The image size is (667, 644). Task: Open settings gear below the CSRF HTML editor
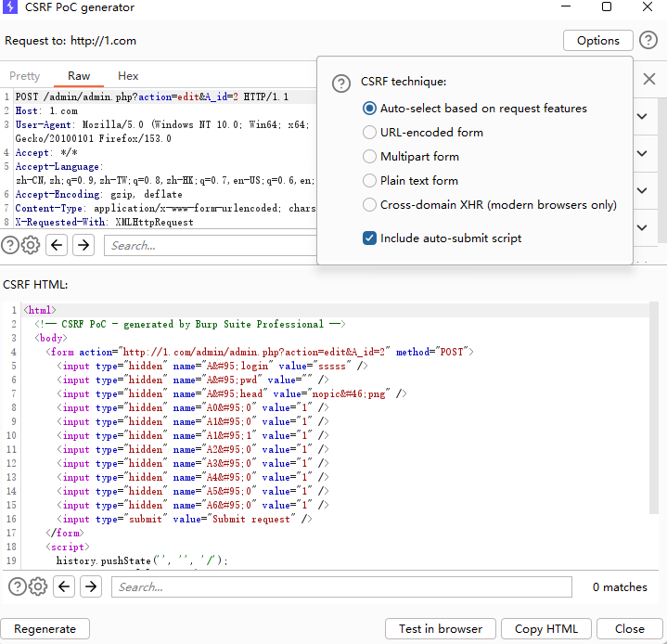pyautogui.click(x=38, y=586)
